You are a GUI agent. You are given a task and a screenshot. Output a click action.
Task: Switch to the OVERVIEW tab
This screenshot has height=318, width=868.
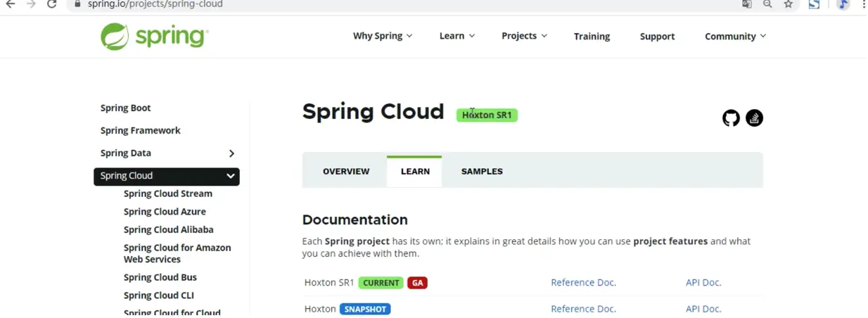click(x=346, y=171)
